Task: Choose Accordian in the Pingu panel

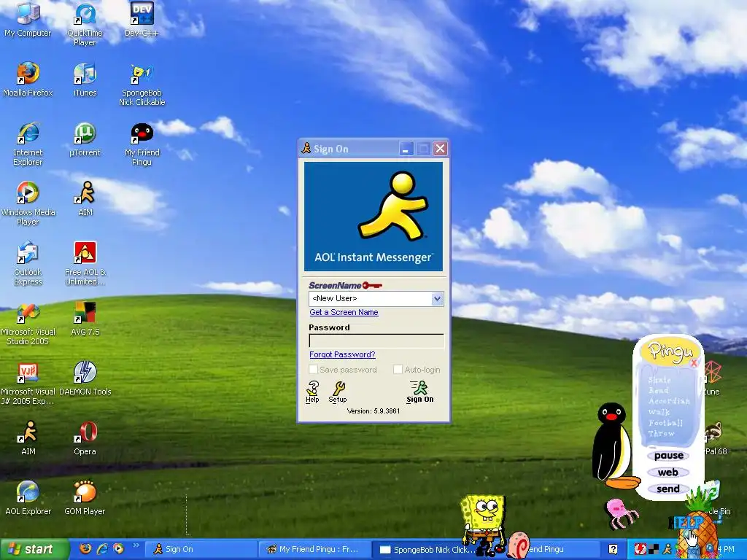Action: pos(669,401)
